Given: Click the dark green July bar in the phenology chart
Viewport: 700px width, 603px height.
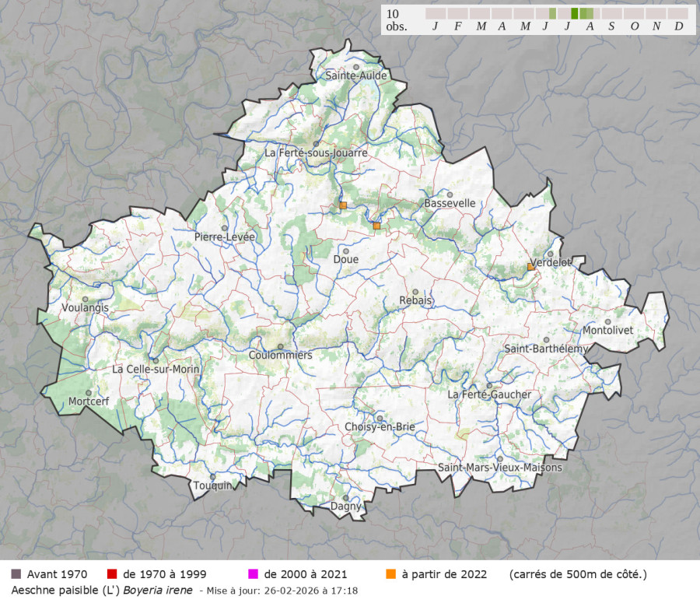Looking at the screenshot, I should pos(574,13).
